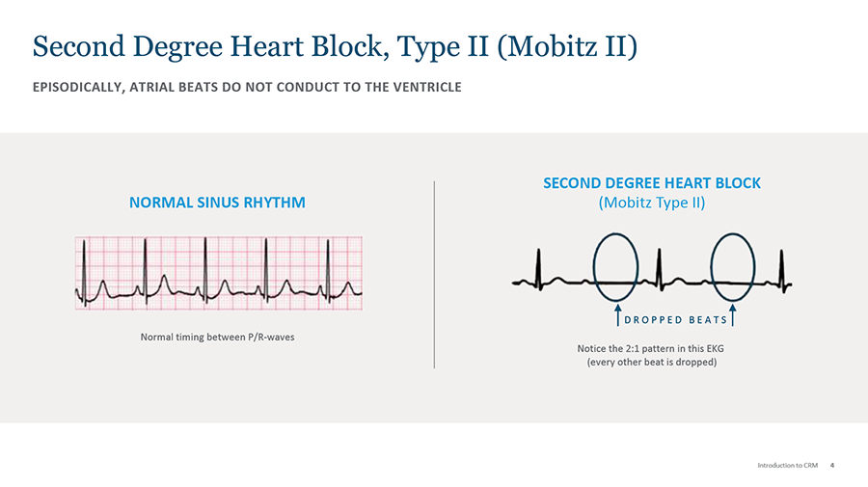Select the (every other beat is dropped) line
Viewport: 868px width, 487px height.
(x=652, y=363)
